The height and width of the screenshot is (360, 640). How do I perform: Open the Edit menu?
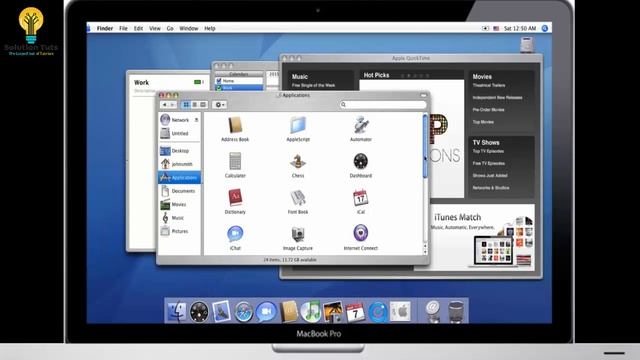(138, 29)
